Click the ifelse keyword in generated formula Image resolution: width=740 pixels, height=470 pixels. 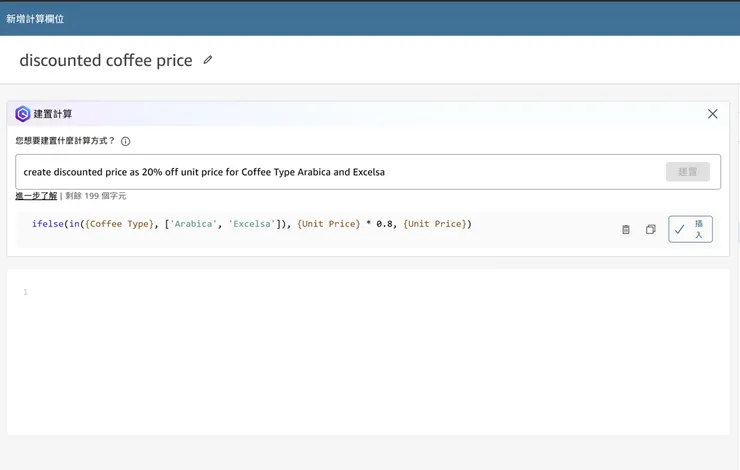coord(47,224)
